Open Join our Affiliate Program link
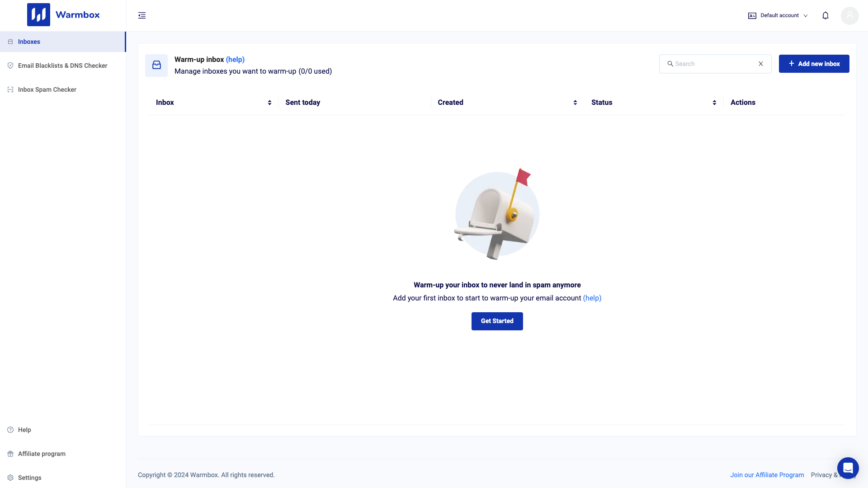Image resolution: width=868 pixels, height=488 pixels. (x=767, y=475)
